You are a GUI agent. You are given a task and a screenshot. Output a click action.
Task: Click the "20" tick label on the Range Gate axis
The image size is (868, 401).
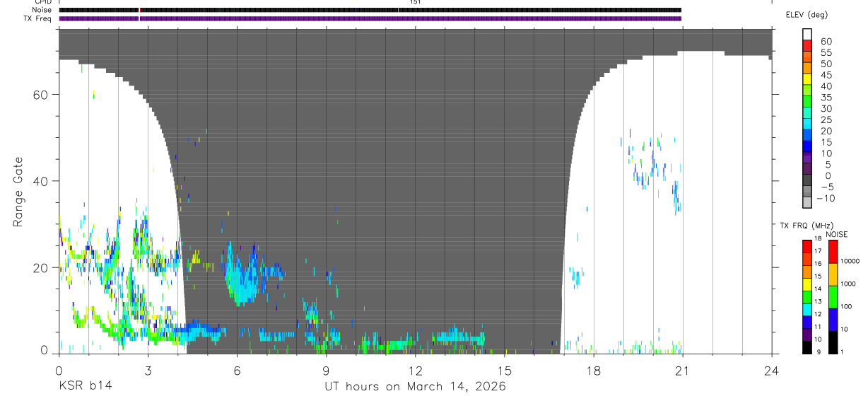(x=41, y=268)
